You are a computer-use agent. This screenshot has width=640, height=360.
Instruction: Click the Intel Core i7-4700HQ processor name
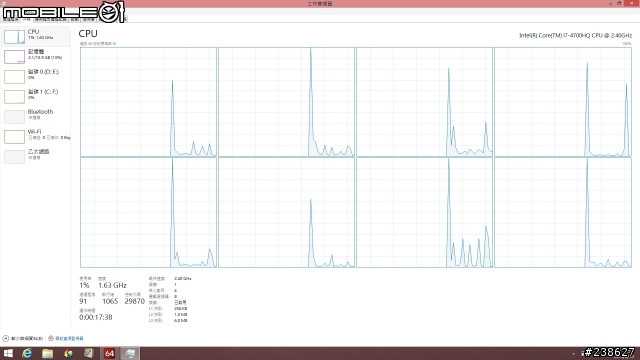click(x=575, y=36)
